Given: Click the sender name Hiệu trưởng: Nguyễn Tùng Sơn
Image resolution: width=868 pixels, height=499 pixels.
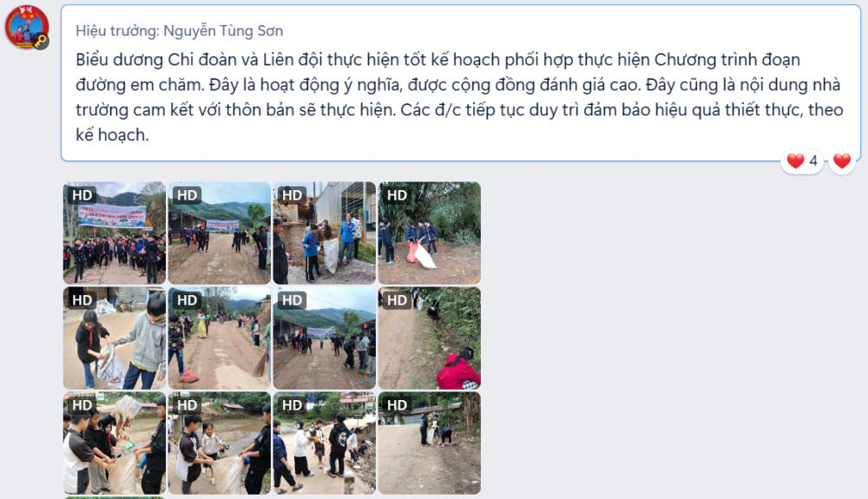Looking at the screenshot, I should click(180, 31).
